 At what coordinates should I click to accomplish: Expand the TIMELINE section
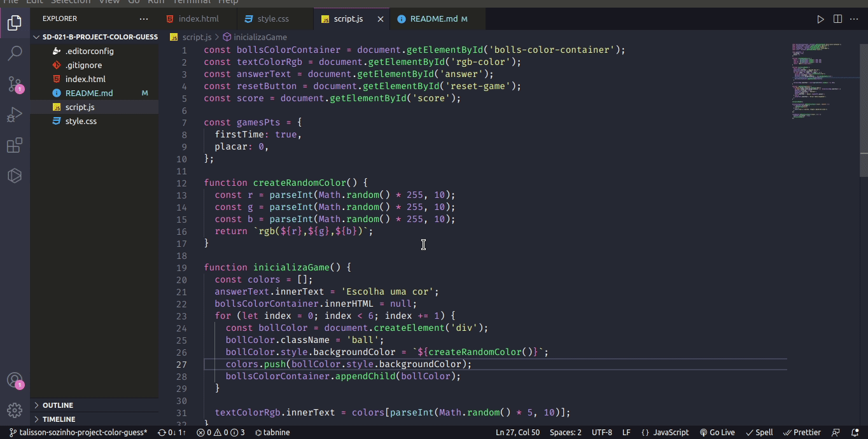[x=58, y=419]
